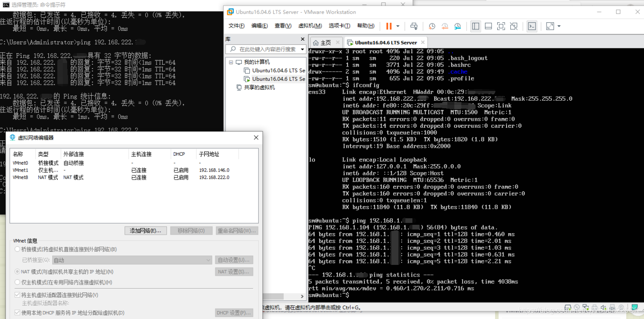Click the 重命名网络(W)... button
The image size is (644, 319).
tap(237, 231)
